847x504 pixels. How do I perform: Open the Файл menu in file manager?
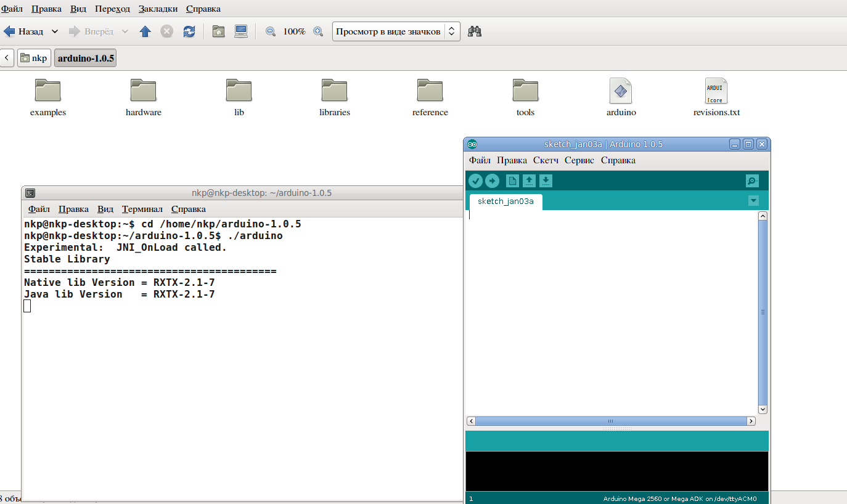(12, 9)
